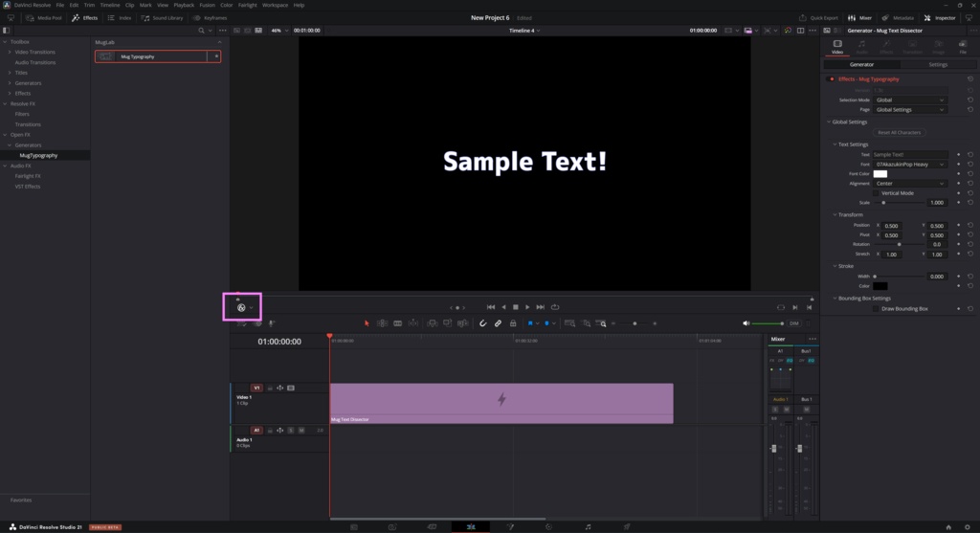The image size is (980, 533).
Task: Click the Replace Clip icon
Action: coord(463,323)
